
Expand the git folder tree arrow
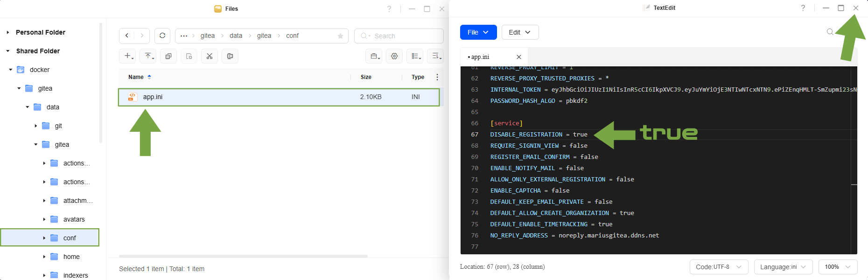(x=35, y=126)
